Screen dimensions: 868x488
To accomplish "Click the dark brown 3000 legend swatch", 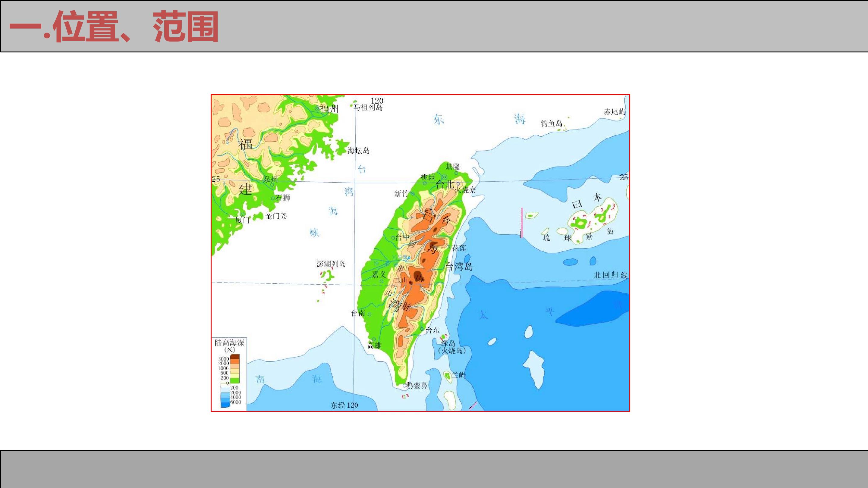I will coord(235,357).
